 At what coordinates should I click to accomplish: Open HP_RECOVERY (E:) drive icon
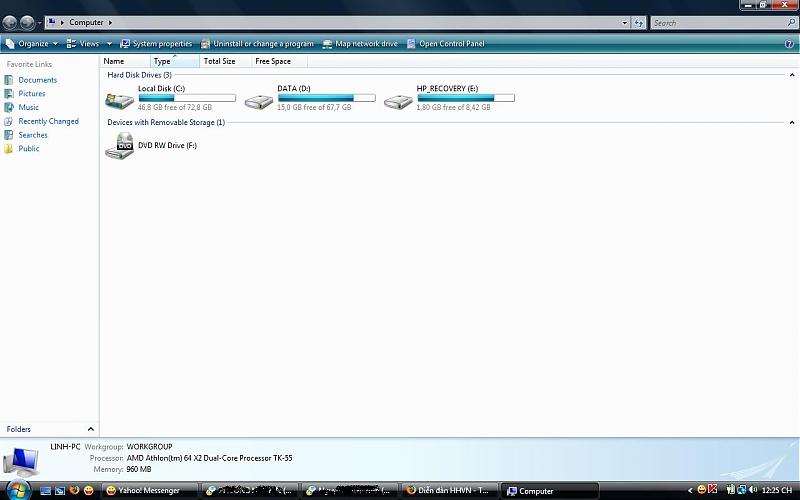click(398, 99)
